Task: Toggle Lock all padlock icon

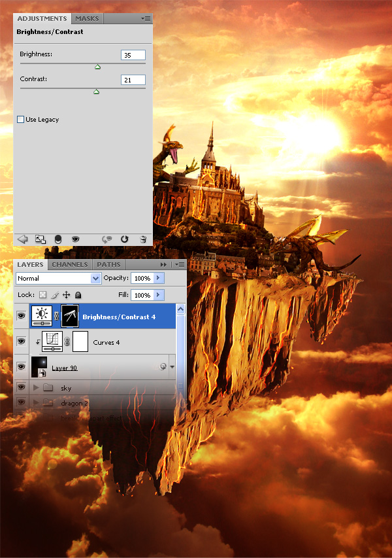Action: [78, 294]
